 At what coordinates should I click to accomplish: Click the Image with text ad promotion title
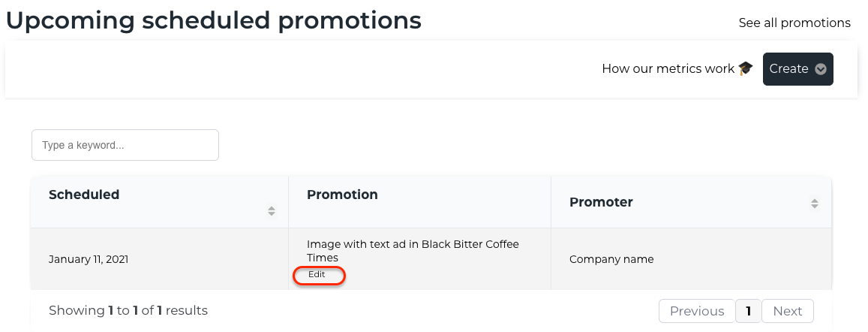pyautogui.click(x=413, y=251)
